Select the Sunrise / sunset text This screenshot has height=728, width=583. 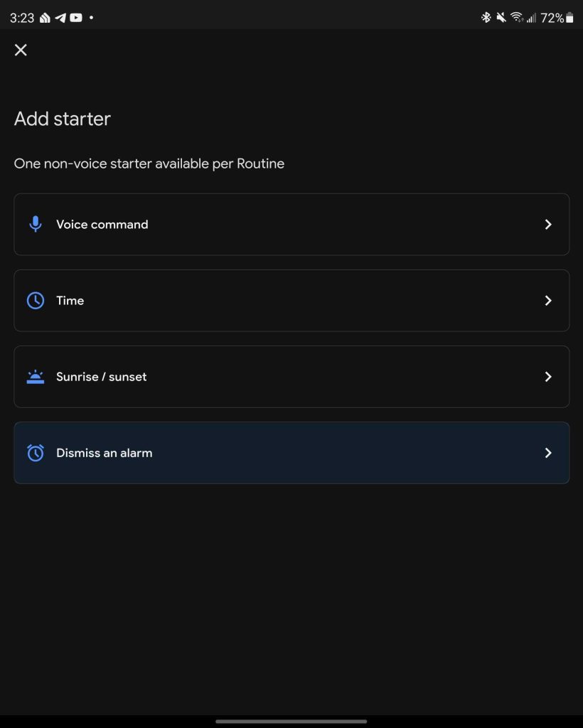tap(102, 377)
